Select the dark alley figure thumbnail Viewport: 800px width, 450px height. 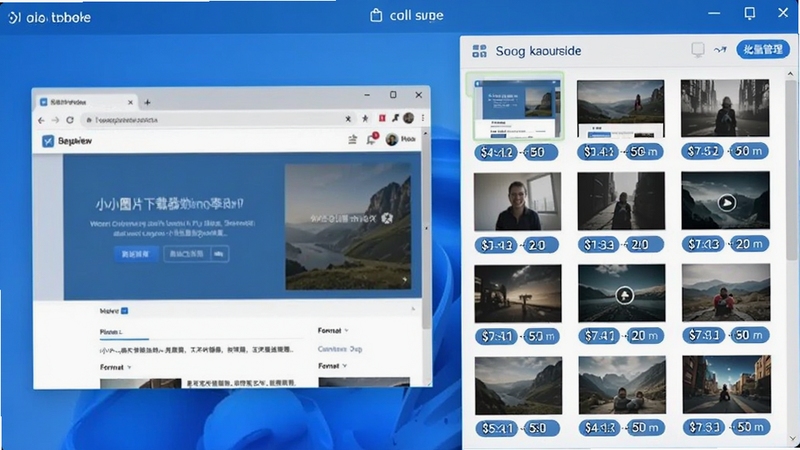621,201
